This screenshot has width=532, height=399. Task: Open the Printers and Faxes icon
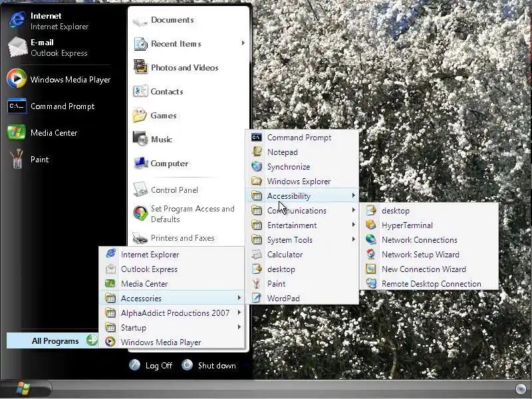[140, 238]
